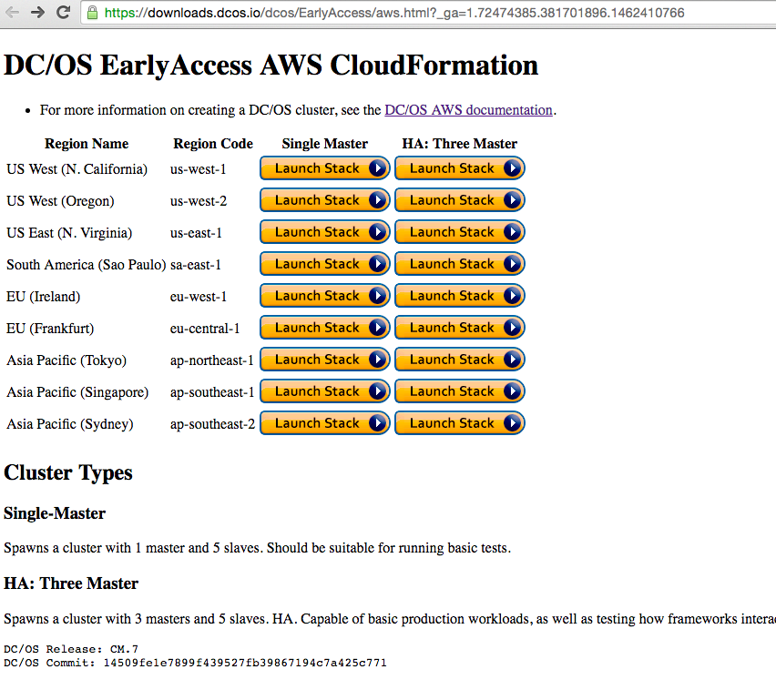The width and height of the screenshot is (776, 700).
Task: Launch Single Master stack for us-east-1
Action: 324,232
